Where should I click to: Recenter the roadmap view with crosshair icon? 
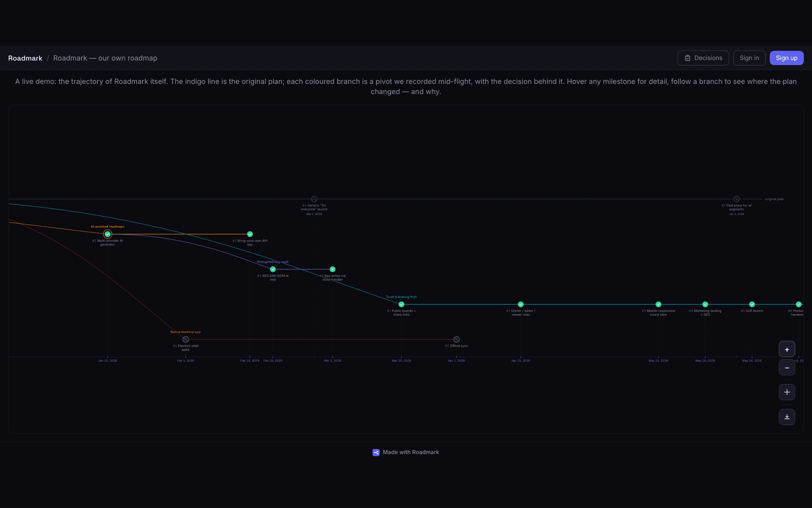click(787, 392)
